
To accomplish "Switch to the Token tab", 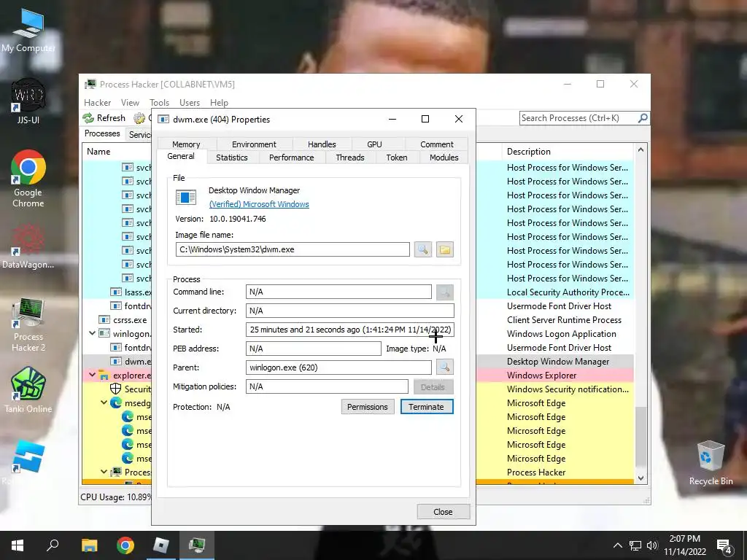I will (x=397, y=157).
